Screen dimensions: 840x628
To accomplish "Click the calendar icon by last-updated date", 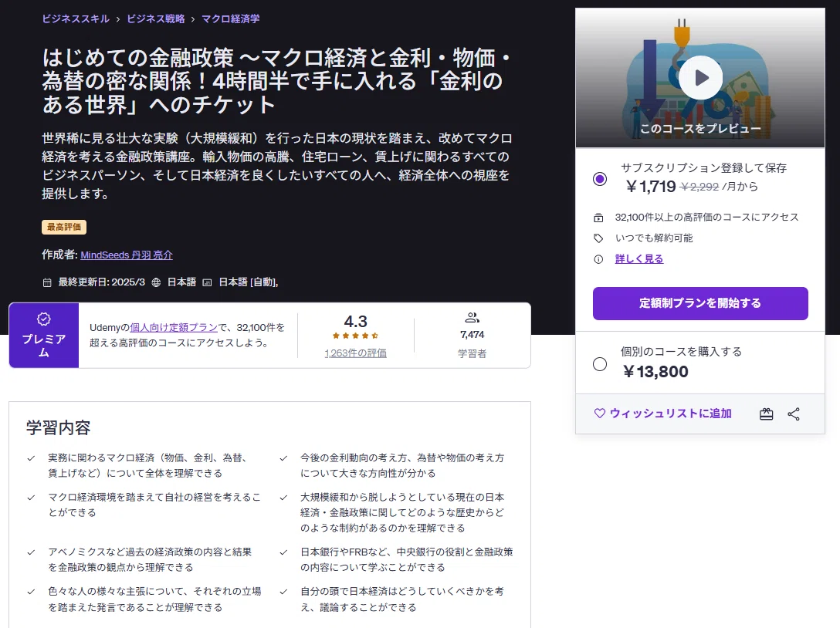I will point(47,282).
